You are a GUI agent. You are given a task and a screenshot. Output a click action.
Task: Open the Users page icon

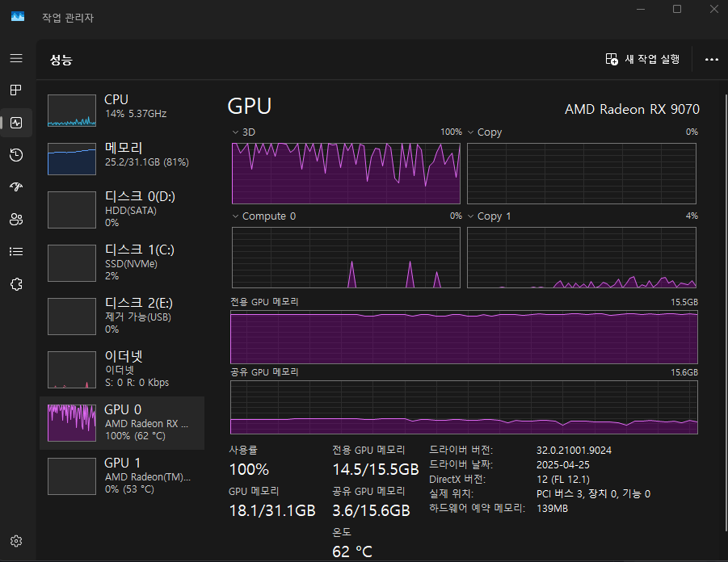(x=16, y=219)
